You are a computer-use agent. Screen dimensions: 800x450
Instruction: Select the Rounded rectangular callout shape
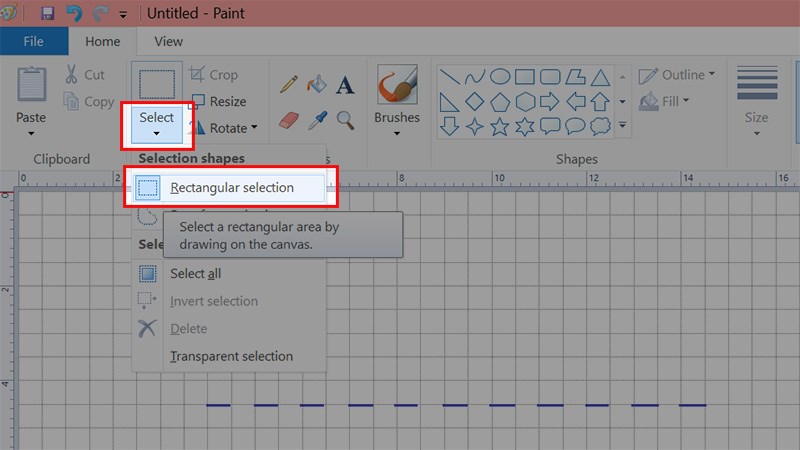click(550, 126)
